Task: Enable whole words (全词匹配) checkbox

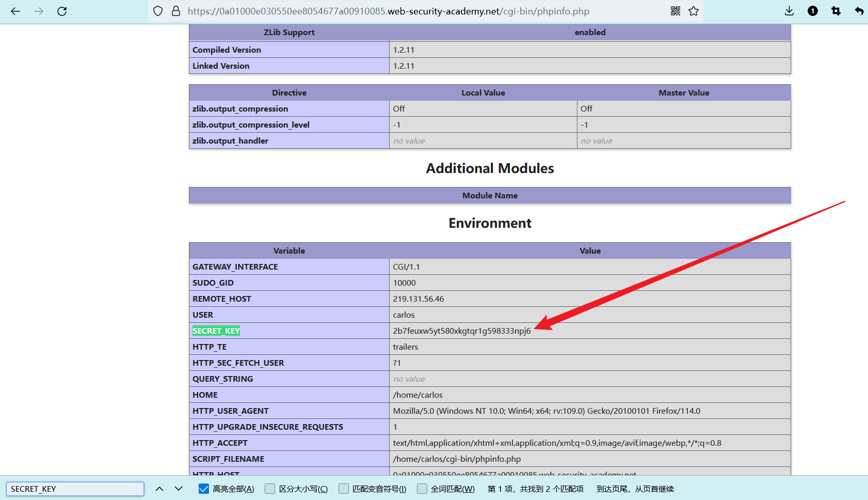Action: click(x=422, y=489)
